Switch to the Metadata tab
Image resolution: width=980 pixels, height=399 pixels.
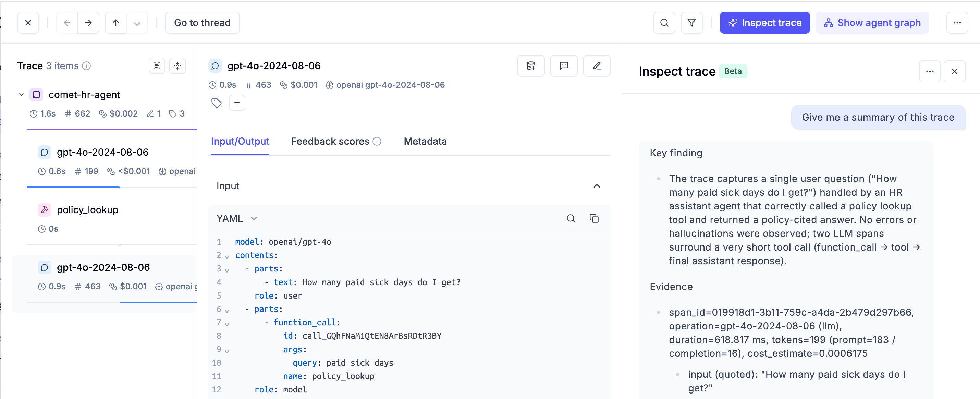point(425,141)
